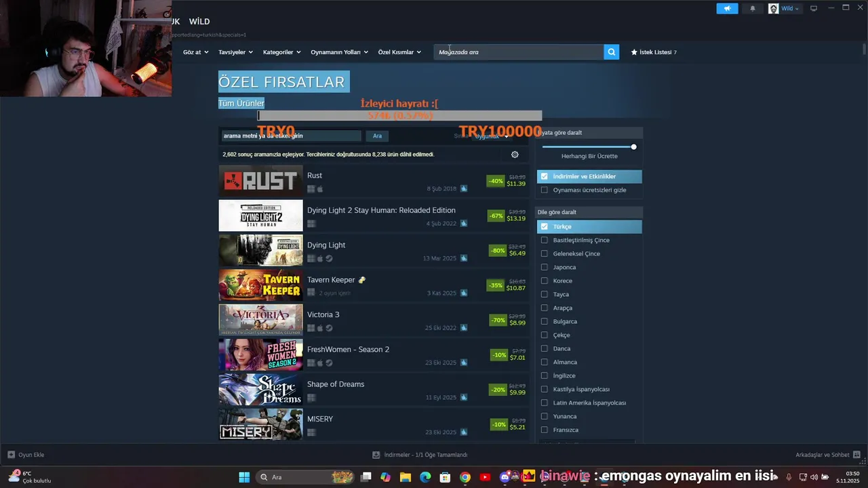This screenshot has height=488, width=868.
Task: Open Discord from the taskbar
Action: [505, 477]
